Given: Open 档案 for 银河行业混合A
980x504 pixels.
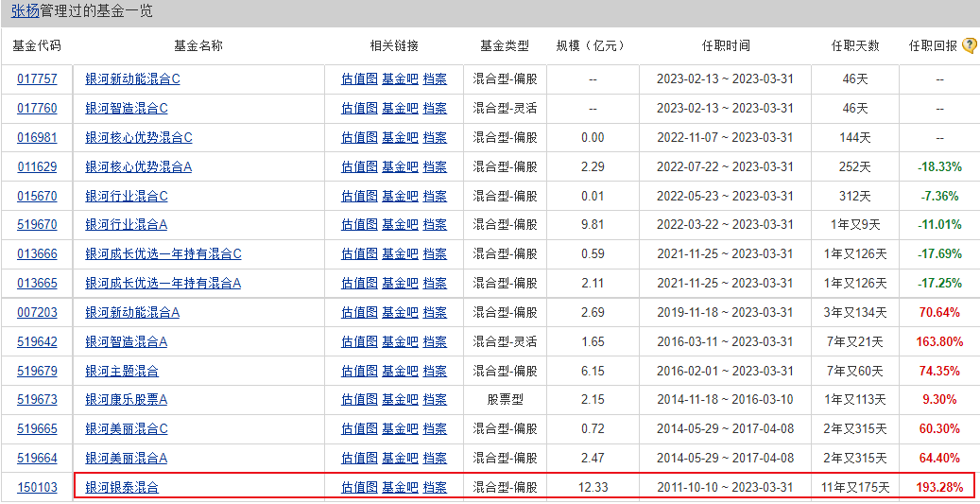Looking at the screenshot, I should pyautogui.click(x=435, y=224).
